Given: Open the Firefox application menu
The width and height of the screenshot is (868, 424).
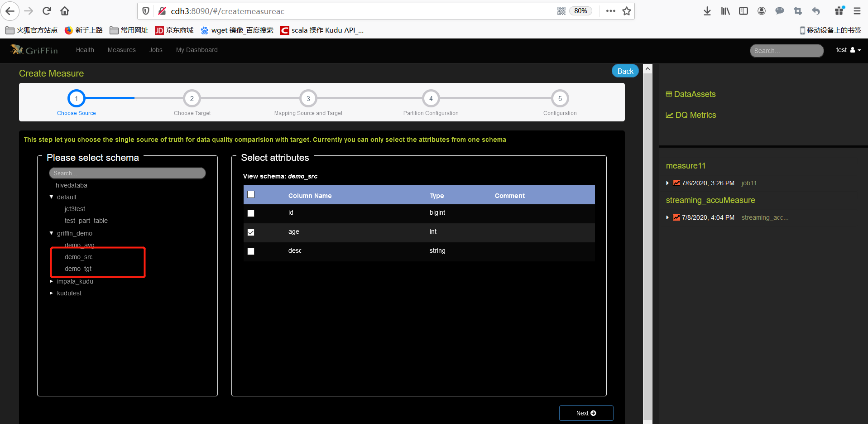Looking at the screenshot, I should point(857,11).
